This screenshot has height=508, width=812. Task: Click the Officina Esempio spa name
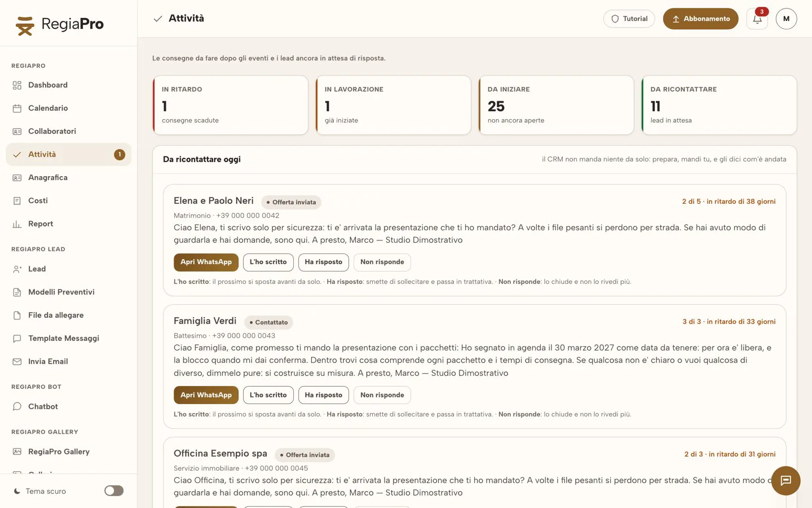tap(220, 454)
